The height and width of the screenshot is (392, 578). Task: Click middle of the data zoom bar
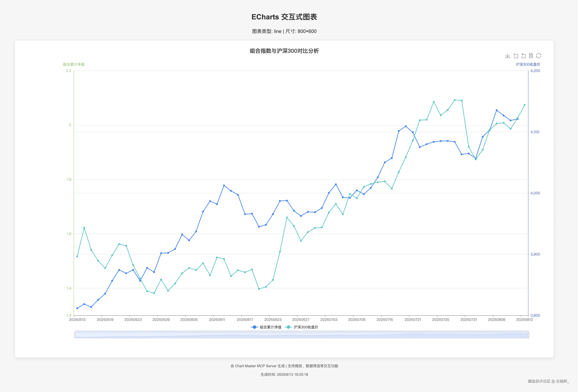click(301, 335)
